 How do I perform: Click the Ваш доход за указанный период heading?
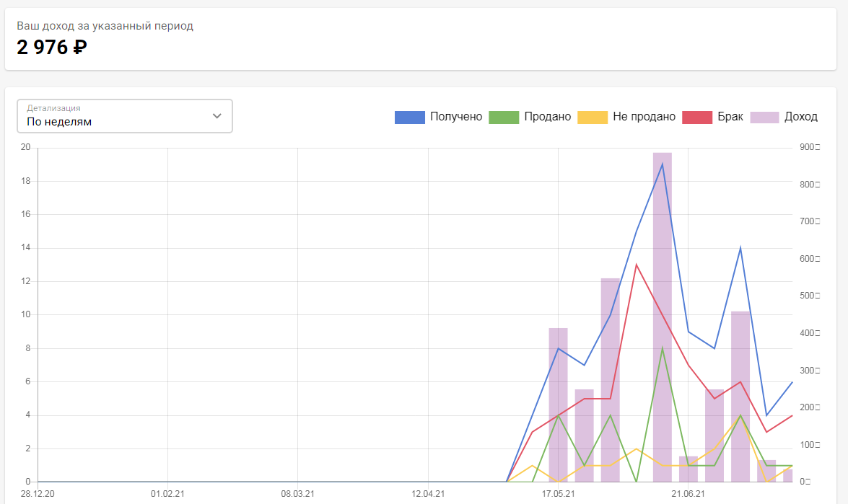click(x=105, y=26)
